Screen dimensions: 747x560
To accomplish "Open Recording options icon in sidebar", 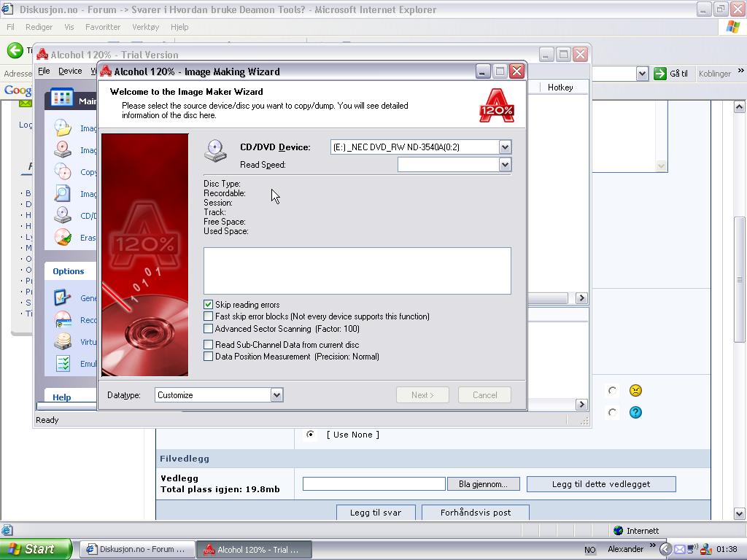I will tap(63, 319).
